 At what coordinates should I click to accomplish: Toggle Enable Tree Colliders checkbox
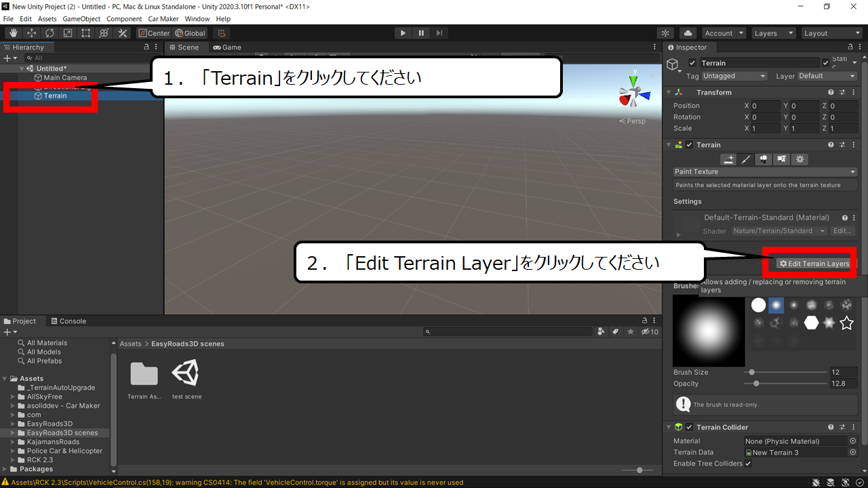click(749, 464)
